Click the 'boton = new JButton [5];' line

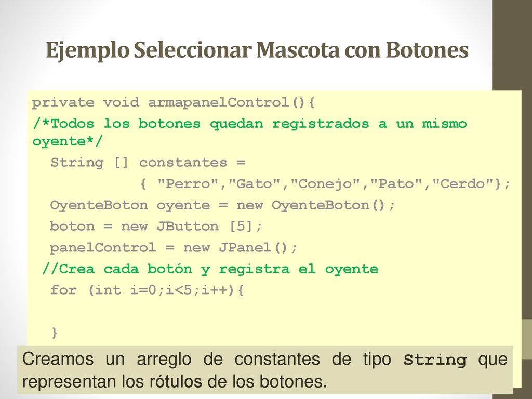click(x=156, y=227)
